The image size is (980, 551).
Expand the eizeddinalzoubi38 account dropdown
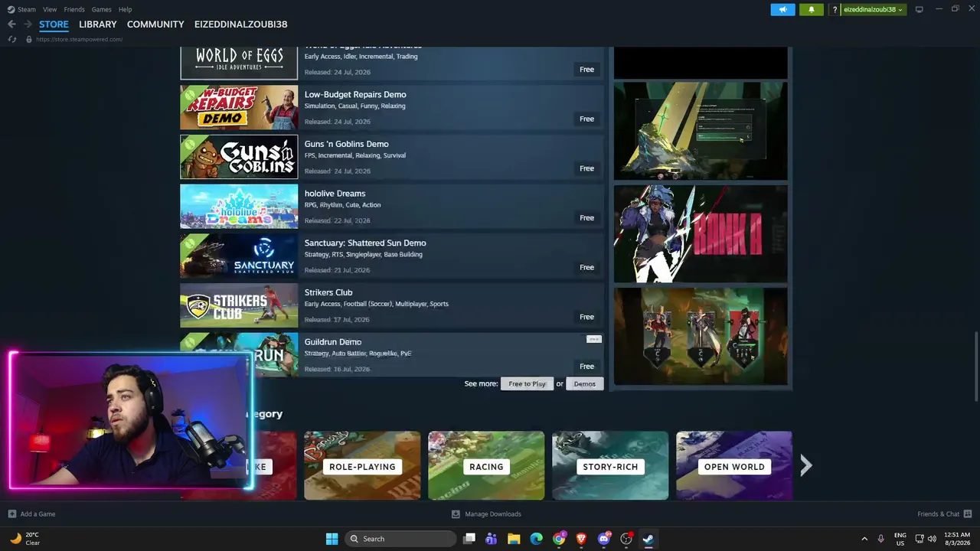pyautogui.click(x=872, y=9)
